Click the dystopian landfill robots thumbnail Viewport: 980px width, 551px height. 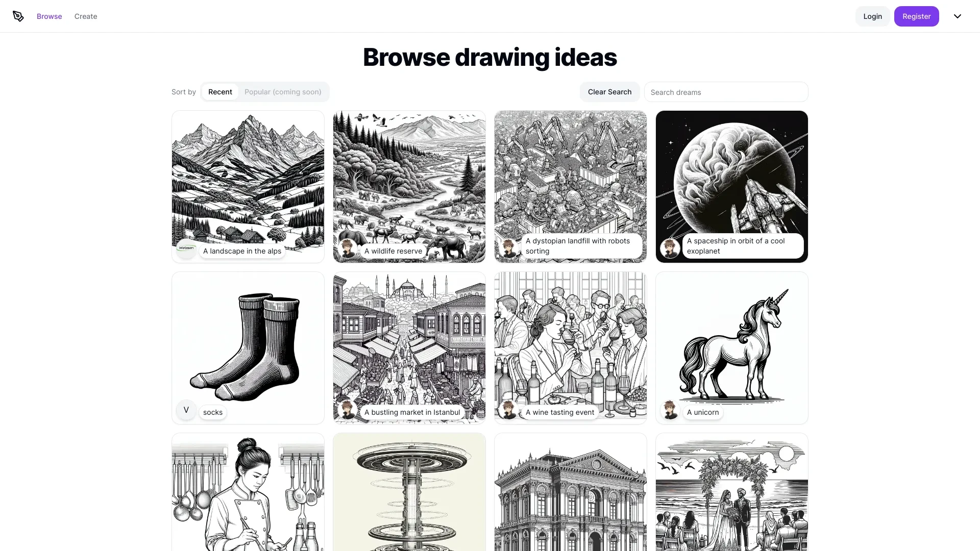(x=570, y=186)
